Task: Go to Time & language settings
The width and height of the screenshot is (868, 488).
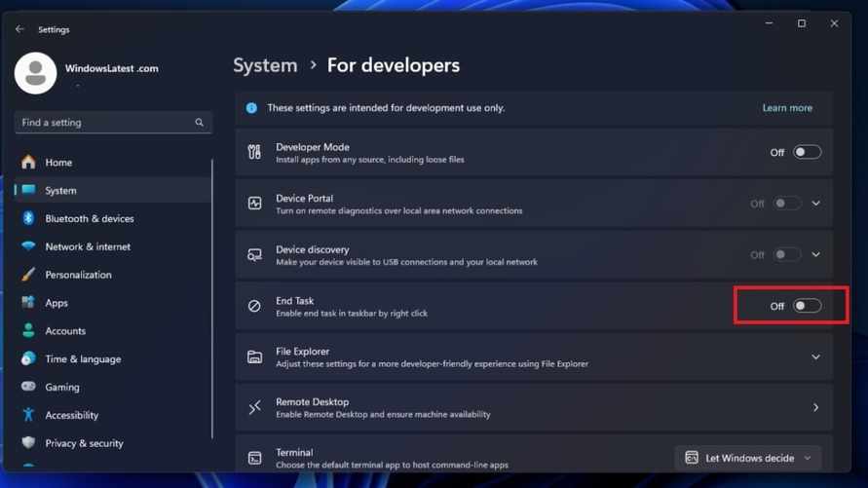Action: [83, 359]
